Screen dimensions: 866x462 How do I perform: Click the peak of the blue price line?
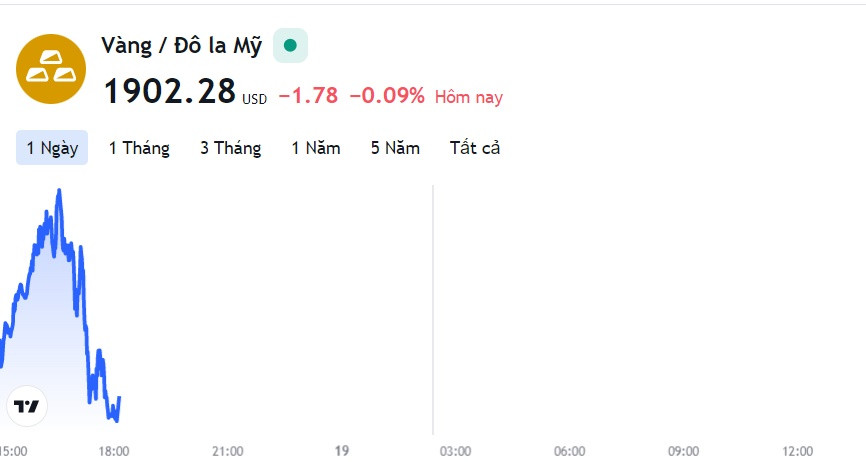point(59,190)
